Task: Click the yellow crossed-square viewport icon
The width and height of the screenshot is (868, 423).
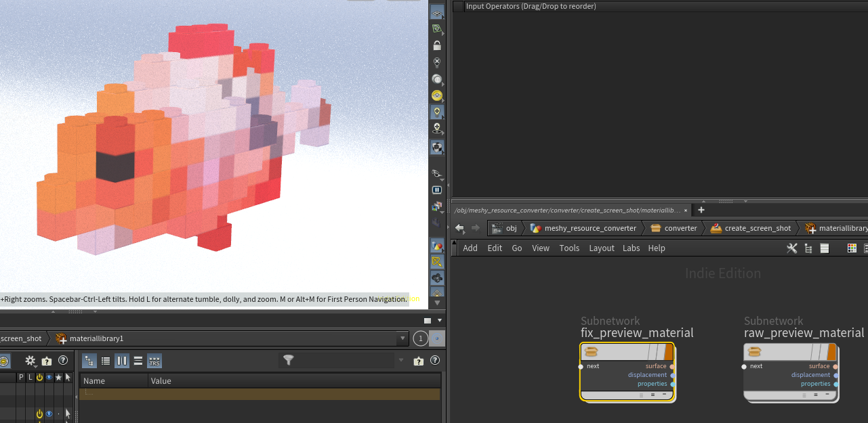Action: tap(437, 261)
